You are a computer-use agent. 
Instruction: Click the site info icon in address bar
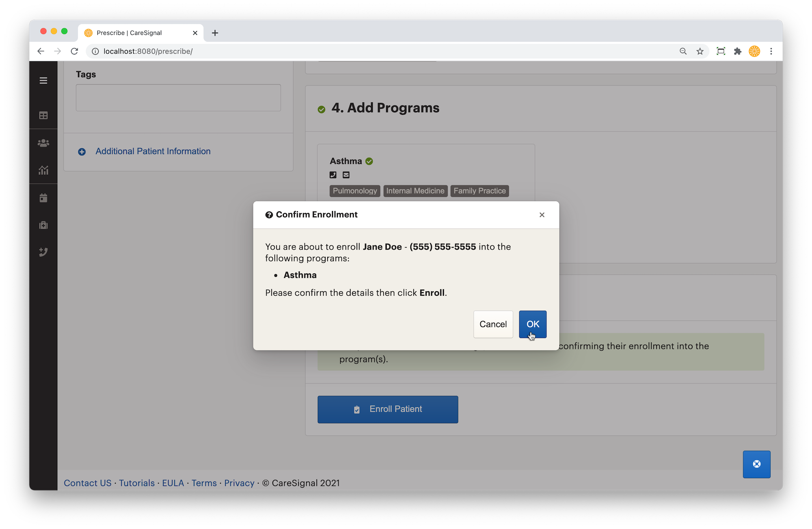coord(95,51)
